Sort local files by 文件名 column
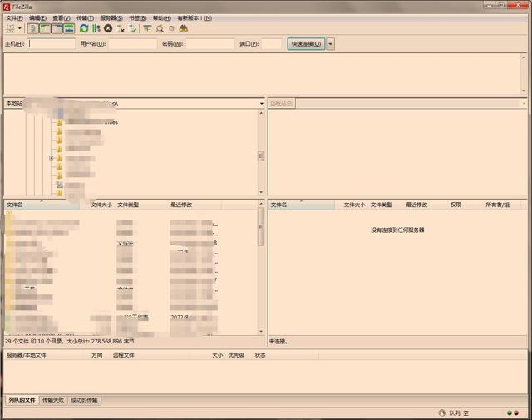Viewport: 532px width, 420px height. [42, 205]
